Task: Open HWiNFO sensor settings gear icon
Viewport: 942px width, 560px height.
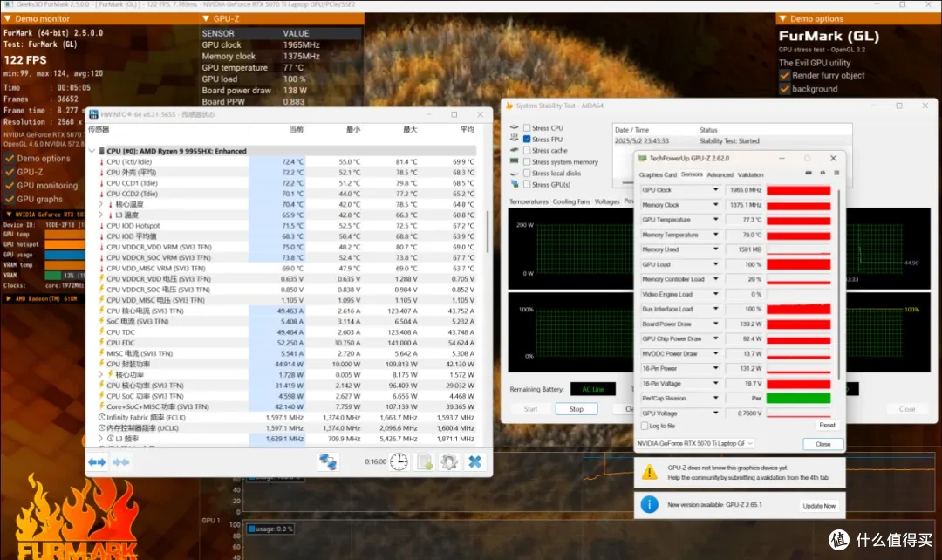Action: pyautogui.click(x=449, y=461)
